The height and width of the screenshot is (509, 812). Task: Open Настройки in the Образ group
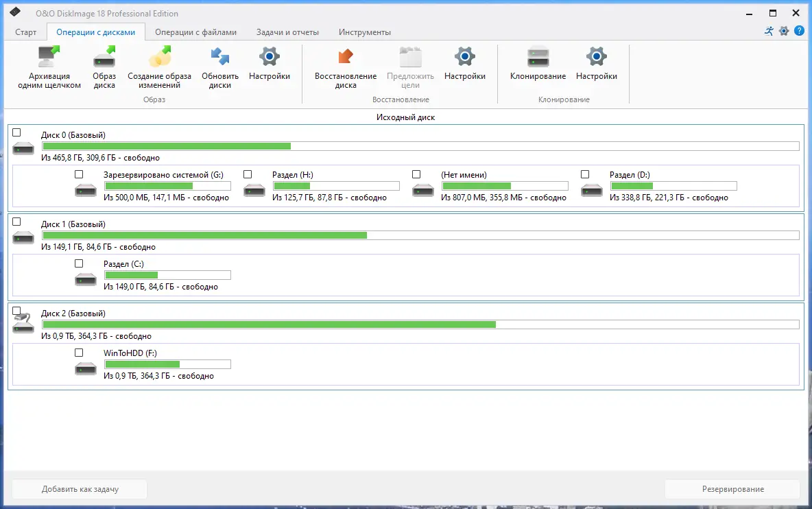tap(270, 64)
